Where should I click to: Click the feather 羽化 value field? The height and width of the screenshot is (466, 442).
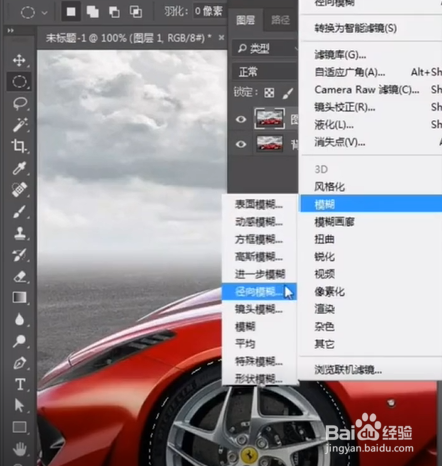pos(209,12)
